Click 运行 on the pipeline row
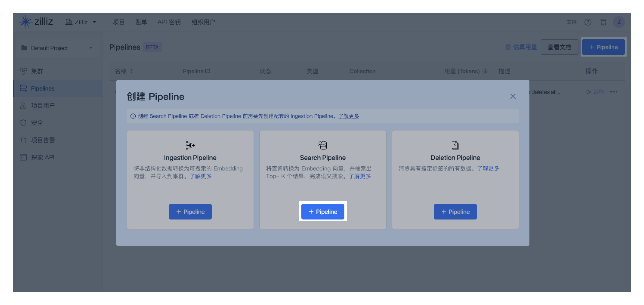This screenshot has height=305, width=644. coord(595,92)
